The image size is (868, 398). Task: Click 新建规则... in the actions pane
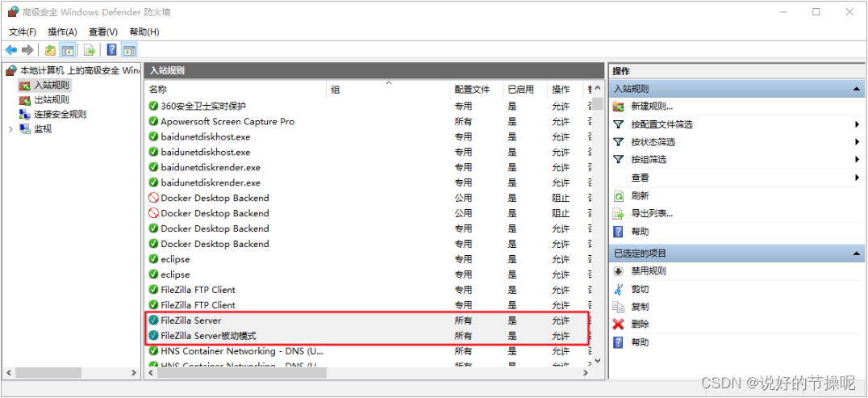(652, 107)
